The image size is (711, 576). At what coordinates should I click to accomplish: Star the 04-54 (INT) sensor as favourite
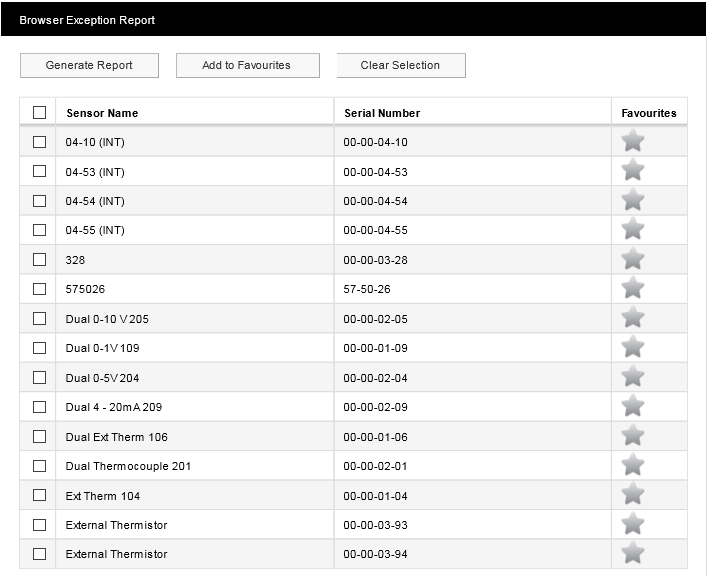tap(632, 200)
